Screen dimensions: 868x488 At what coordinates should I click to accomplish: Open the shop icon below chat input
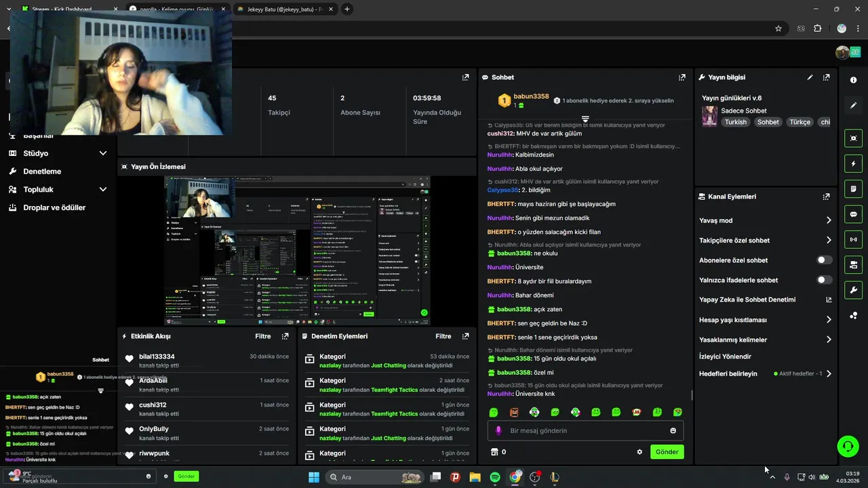494,452
